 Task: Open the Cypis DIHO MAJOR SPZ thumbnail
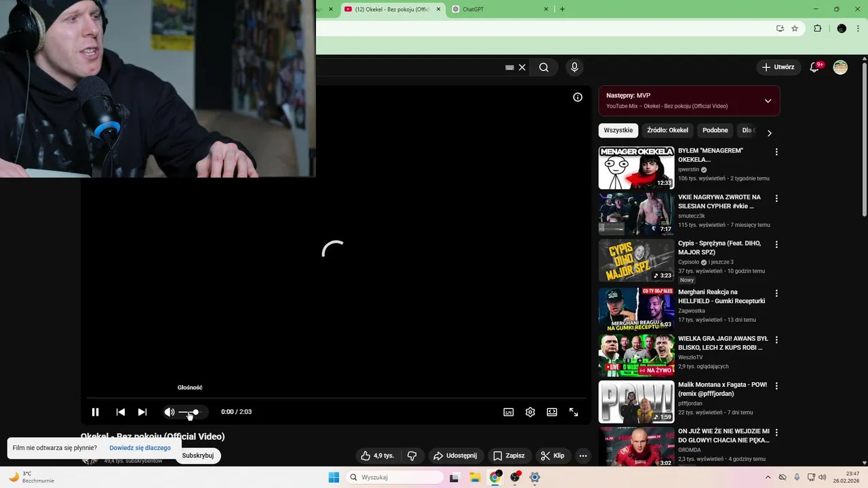coord(636,260)
